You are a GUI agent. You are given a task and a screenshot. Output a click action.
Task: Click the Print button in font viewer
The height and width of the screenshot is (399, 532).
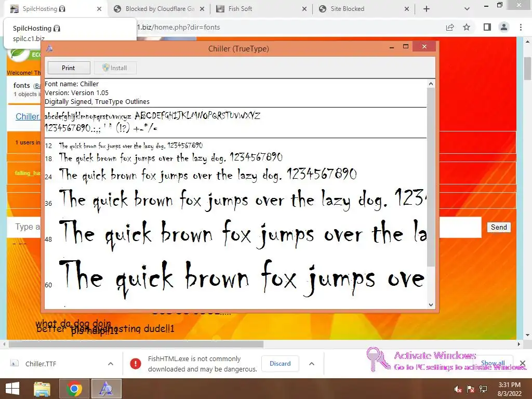click(69, 68)
